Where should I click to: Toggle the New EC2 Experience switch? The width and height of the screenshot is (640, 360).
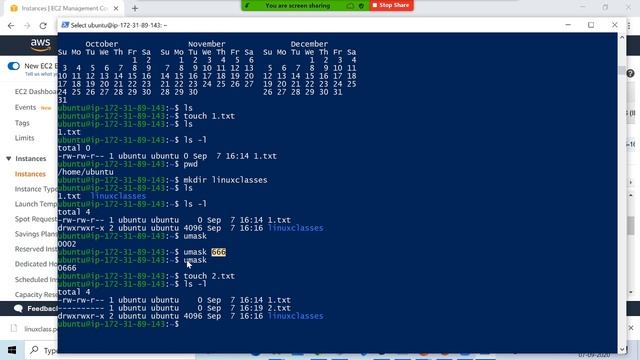13,66
